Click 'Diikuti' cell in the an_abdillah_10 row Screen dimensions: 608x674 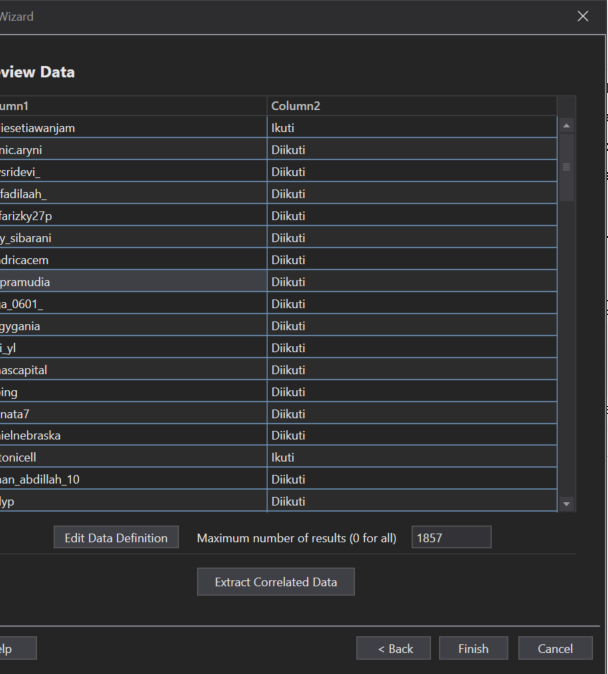(412, 479)
